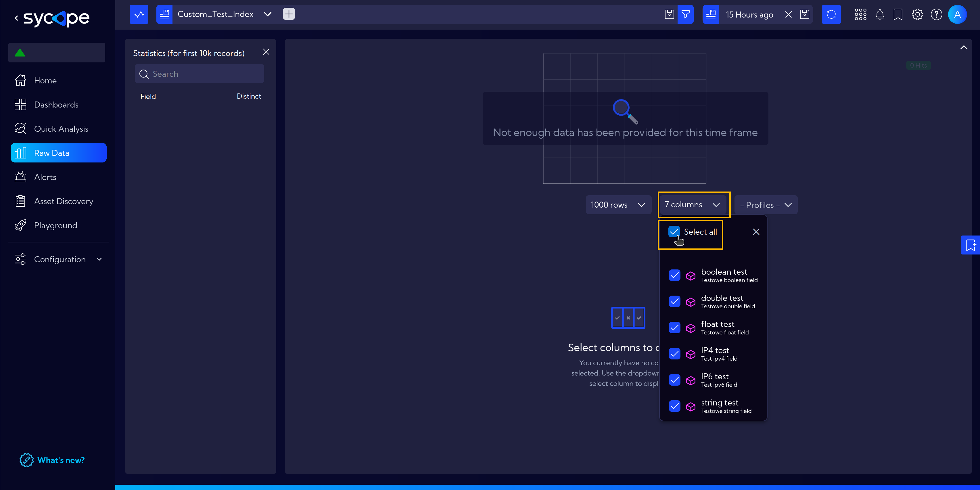
Task: Click the cube icon next to IP4 test
Action: pos(691,354)
